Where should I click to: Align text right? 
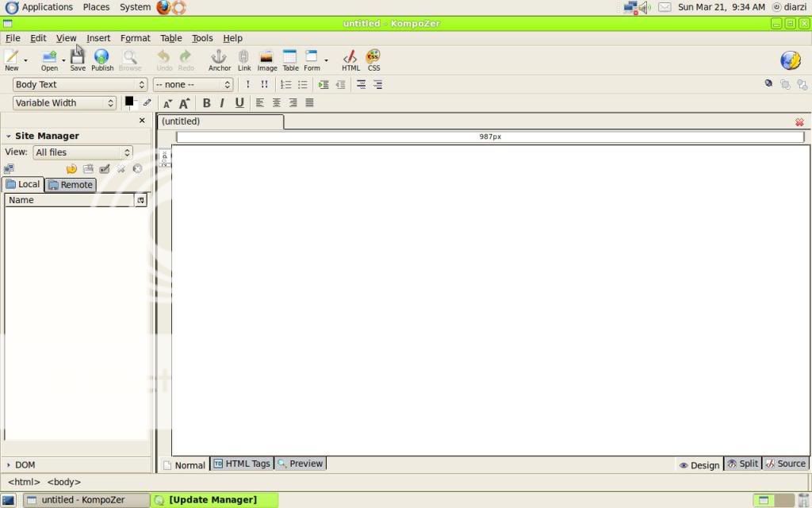click(x=293, y=102)
